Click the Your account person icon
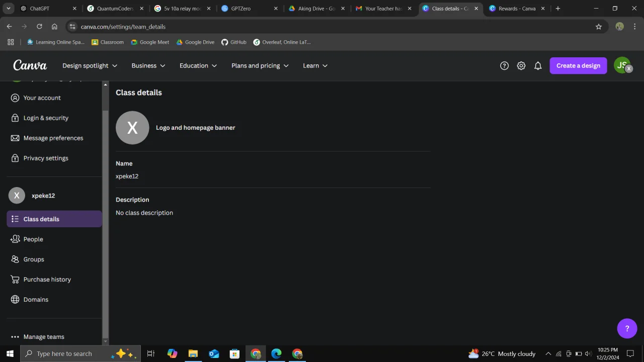Image resolution: width=644 pixels, height=362 pixels. point(15,98)
